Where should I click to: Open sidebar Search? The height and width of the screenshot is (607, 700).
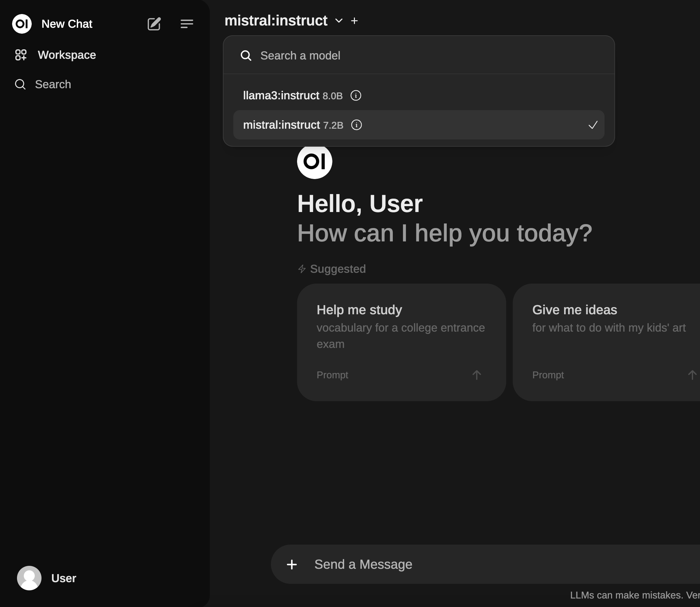coord(53,84)
